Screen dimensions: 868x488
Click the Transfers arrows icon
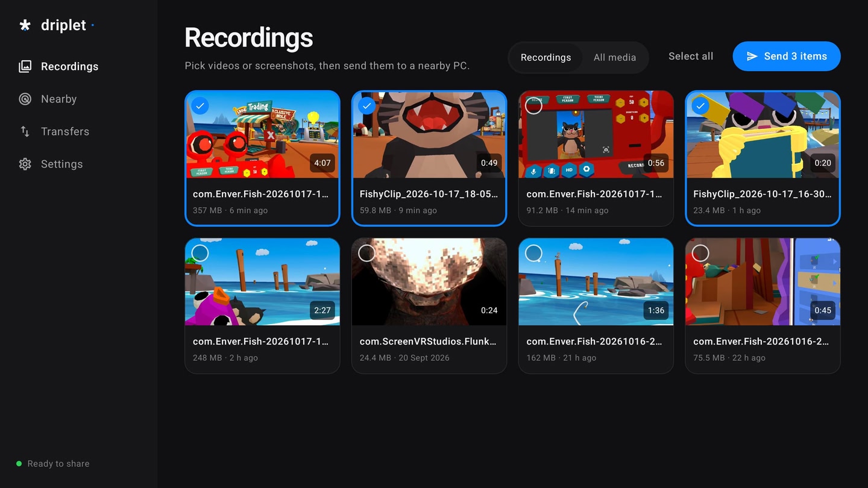[x=25, y=131]
